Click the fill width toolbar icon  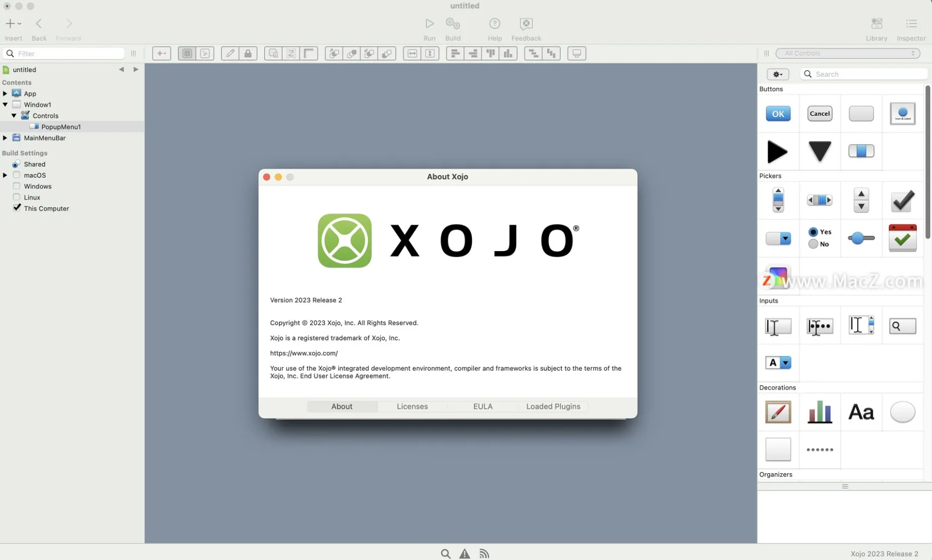pos(412,53)
